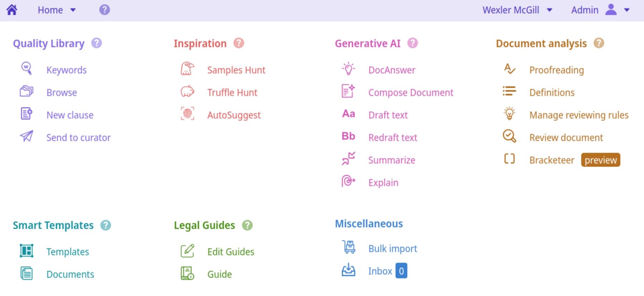Click the DocAnswer lightbulb icon
644x296 pixels.
[x=348, y=68]
